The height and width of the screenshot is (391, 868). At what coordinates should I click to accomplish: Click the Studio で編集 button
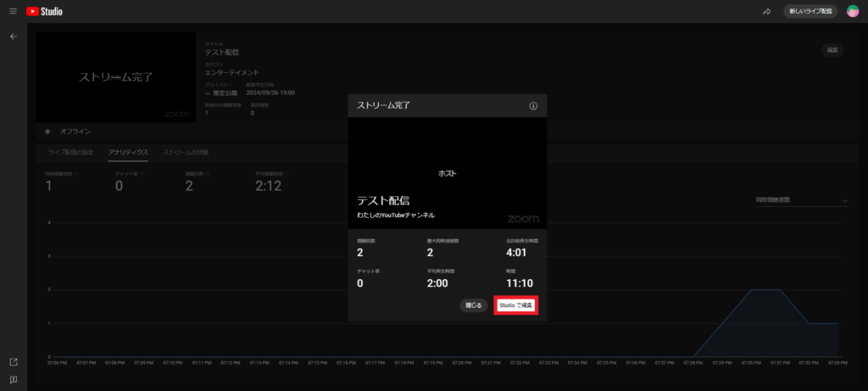516,304
